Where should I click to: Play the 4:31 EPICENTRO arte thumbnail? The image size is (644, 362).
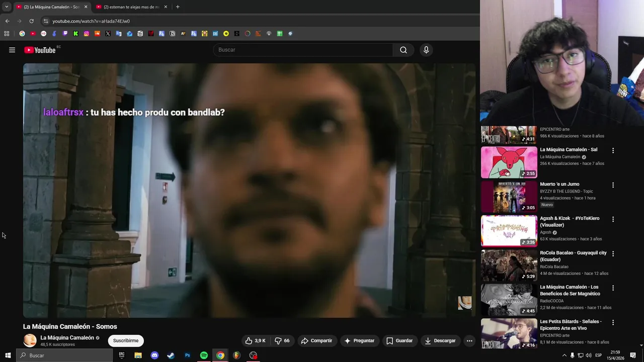(x=509, y=135)
